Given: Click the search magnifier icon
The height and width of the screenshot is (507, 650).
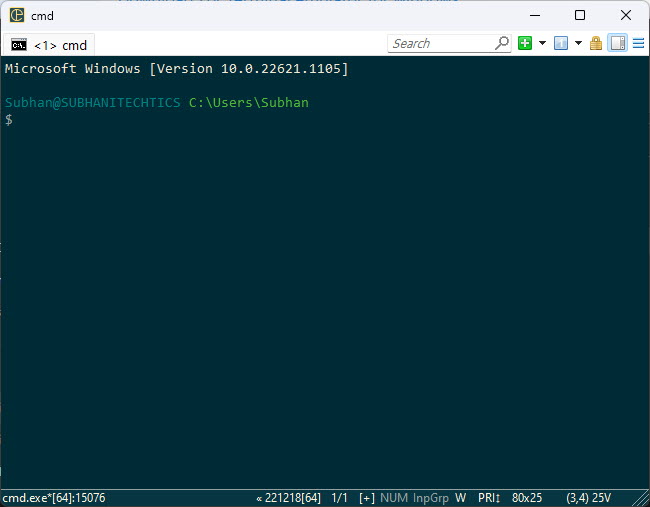Looking at the screenshot, I should coord(502,43).
